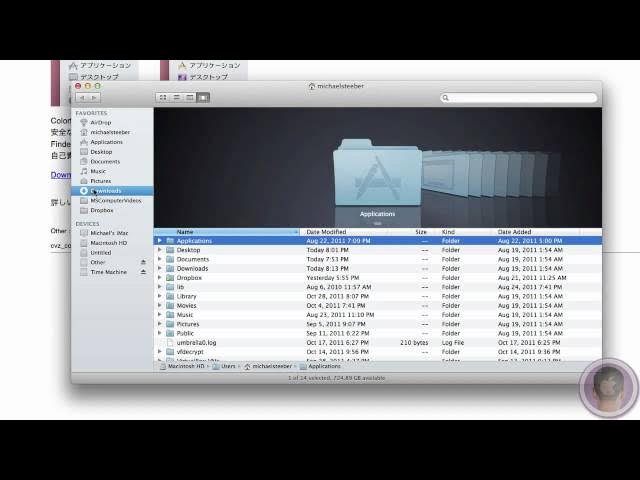Screen dimensions: 640x480
Task: Click Macintosh HD in the path bar
Action: click(181, 367)
